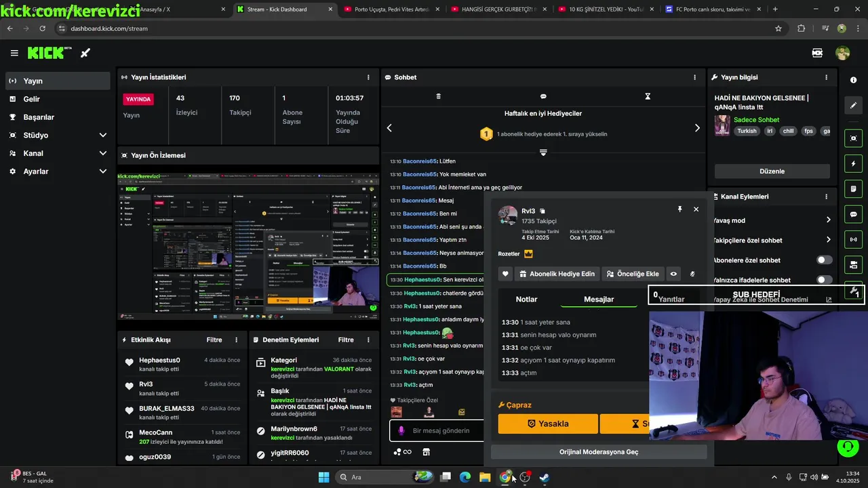Click the Kick logo
This screenshot has height=488, width=868.
pos(50,53)
